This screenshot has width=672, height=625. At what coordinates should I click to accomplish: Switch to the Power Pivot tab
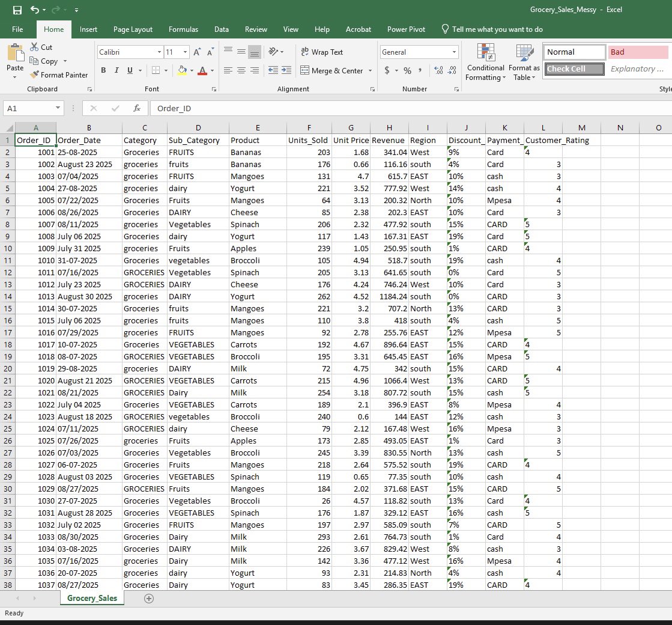point(407,29)
